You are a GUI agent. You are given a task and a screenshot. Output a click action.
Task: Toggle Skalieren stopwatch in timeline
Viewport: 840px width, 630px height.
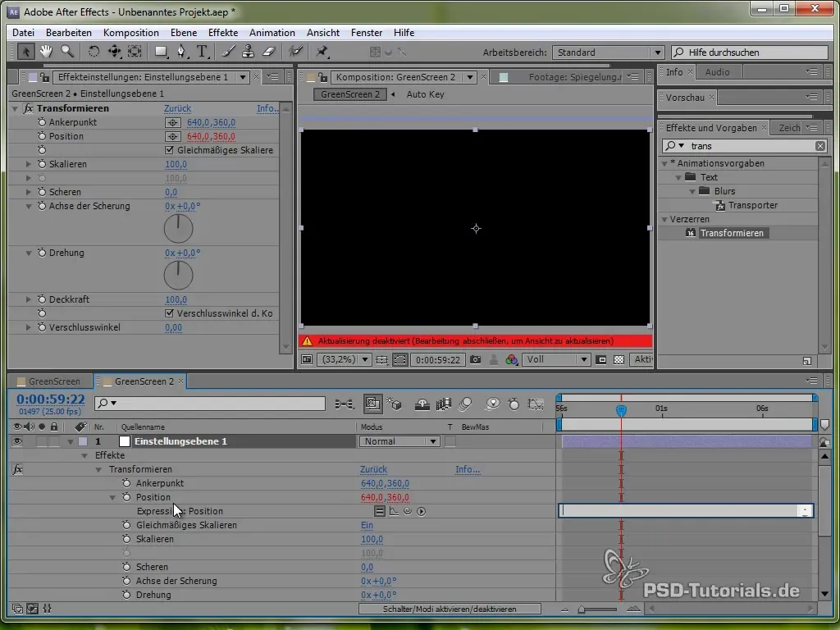126,539
